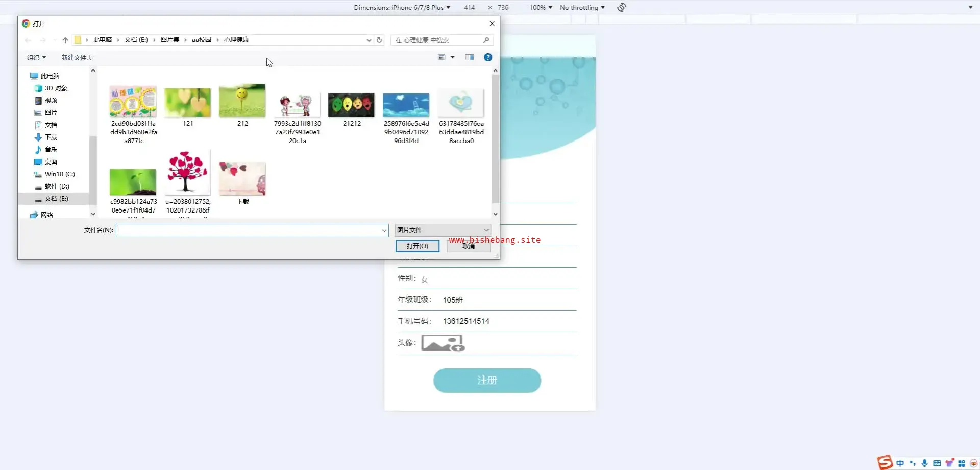
Task: Go back in the file dialog
Action: pyautogui.click(x=28, y=40)
